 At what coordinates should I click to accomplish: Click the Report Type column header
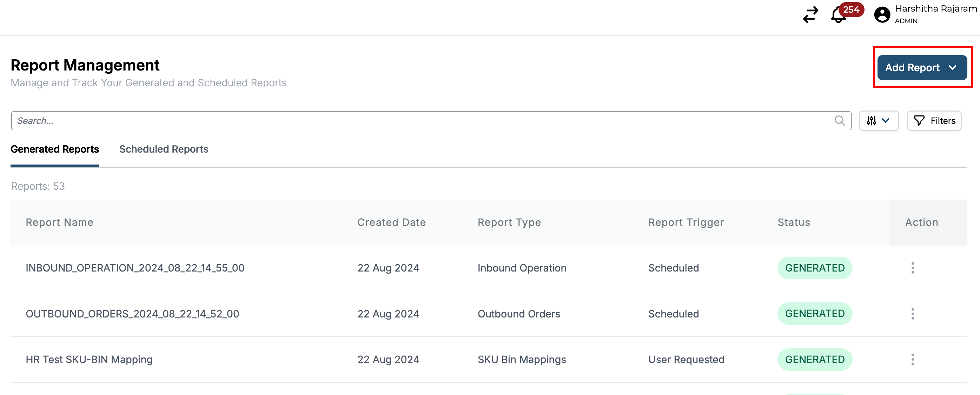(509, 222)
